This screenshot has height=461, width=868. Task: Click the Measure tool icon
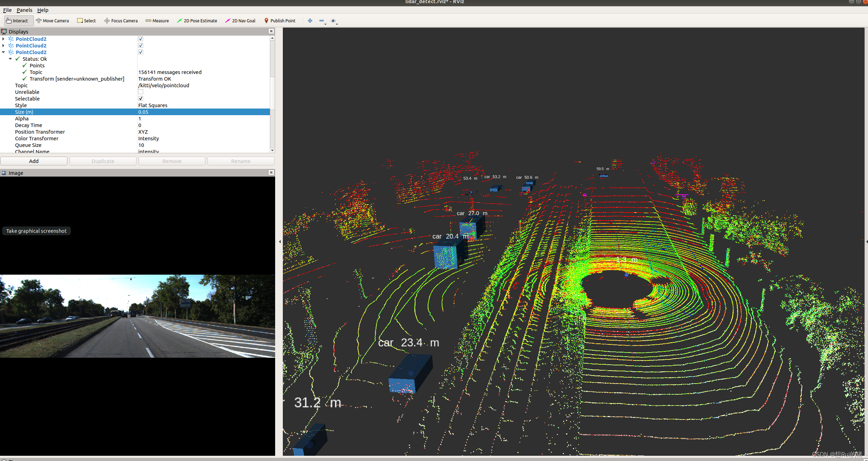(x=148, y=21)
